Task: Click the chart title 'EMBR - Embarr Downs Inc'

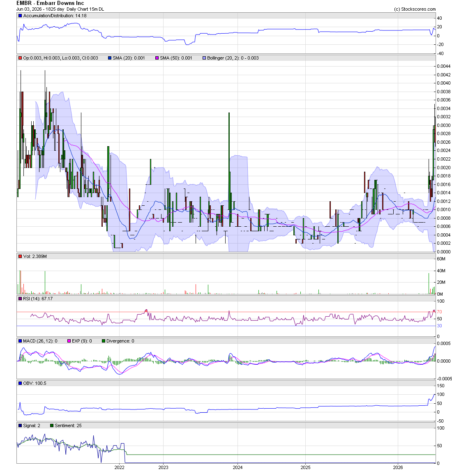Action: coord(50,3)
